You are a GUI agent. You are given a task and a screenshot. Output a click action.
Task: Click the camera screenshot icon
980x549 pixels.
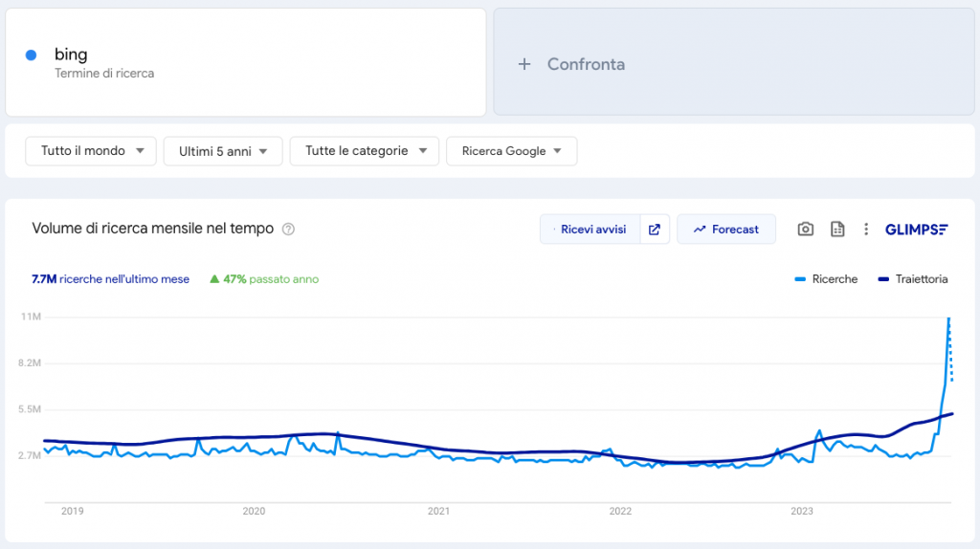pos(806,230)
